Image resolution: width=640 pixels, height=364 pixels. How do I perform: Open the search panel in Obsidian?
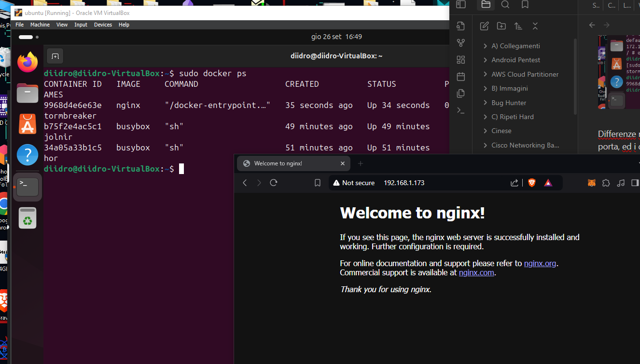tap(505, 5)
